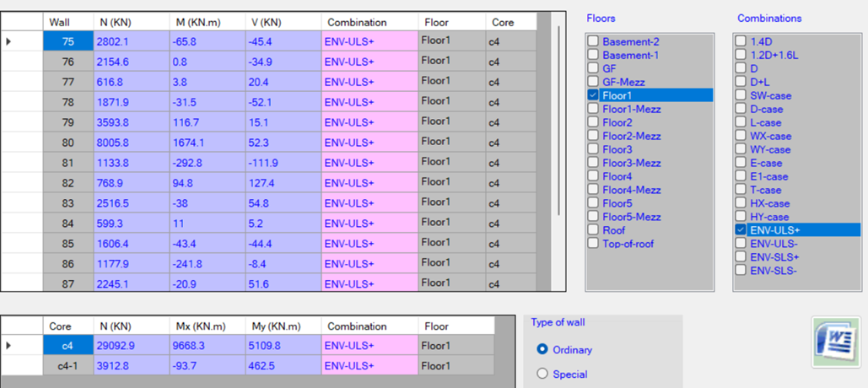Click the wall table Combination column header
The image size is (868, 388).
click(369, 22)
